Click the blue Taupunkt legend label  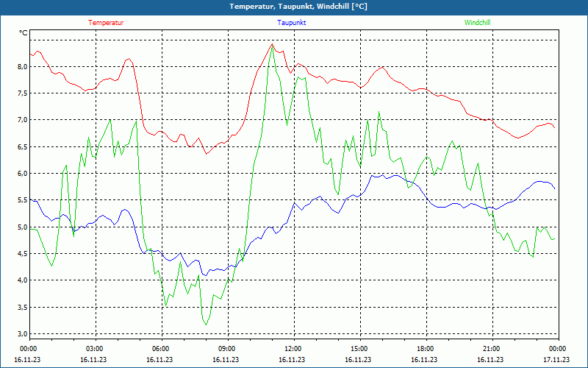[x=291, y=23]
